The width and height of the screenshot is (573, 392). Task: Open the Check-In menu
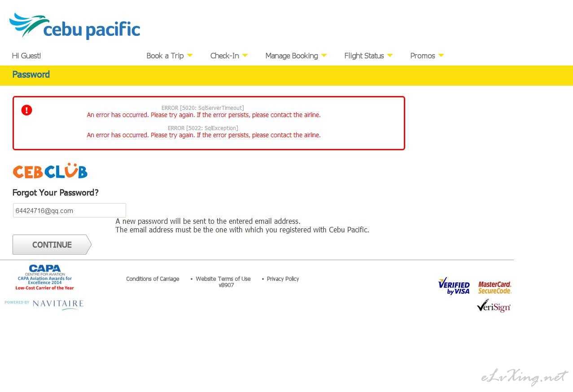(225, 56)
